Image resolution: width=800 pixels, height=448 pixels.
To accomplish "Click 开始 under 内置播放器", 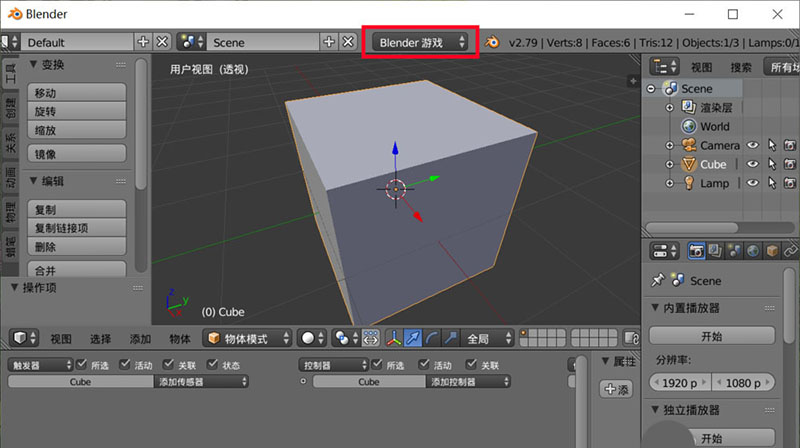I will point(712,336).
